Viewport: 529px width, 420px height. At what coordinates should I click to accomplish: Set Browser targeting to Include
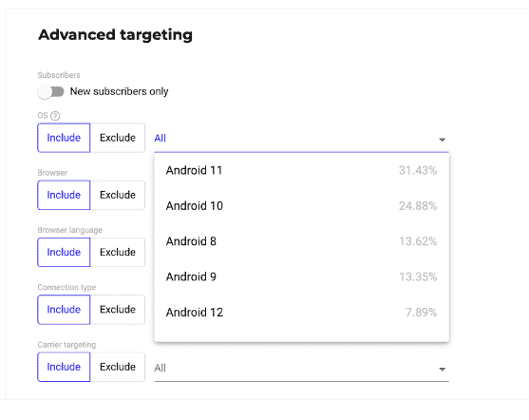(x=64, y=195)
